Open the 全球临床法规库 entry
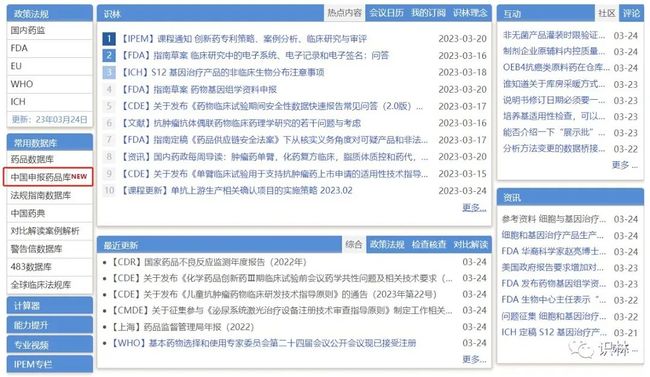Screen dimensions: 650x377 tap(41, 285)
